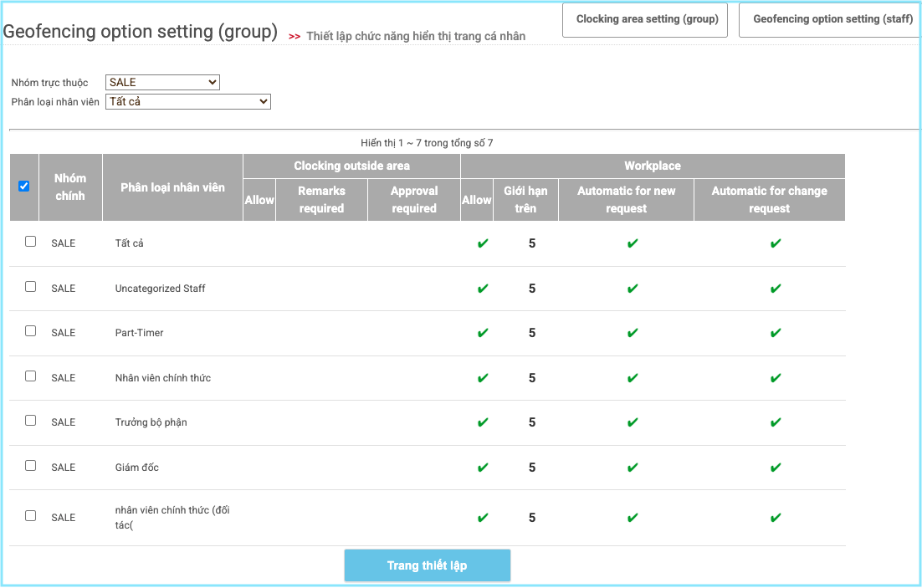Click the Allow checkmark in Giám đốc row

point(482,468)
